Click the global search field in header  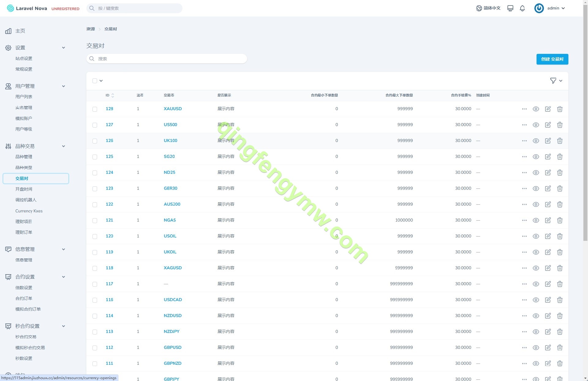[x=134, y=8]
